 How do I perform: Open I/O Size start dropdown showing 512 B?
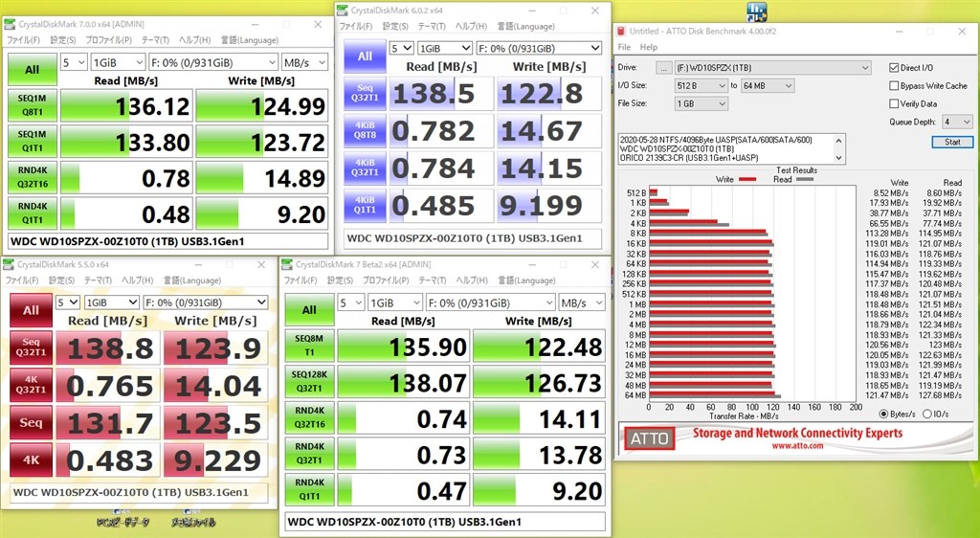pyautogui.click(x=702, y=85)
